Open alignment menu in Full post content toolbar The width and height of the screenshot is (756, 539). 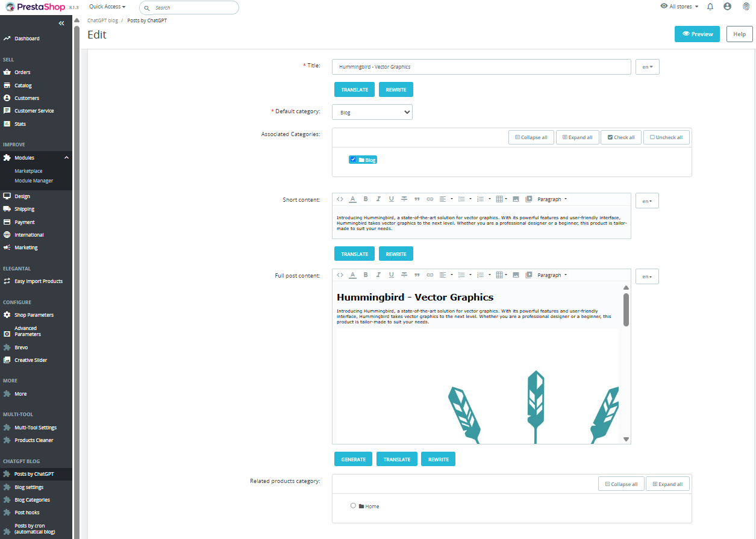pos(446,275)
